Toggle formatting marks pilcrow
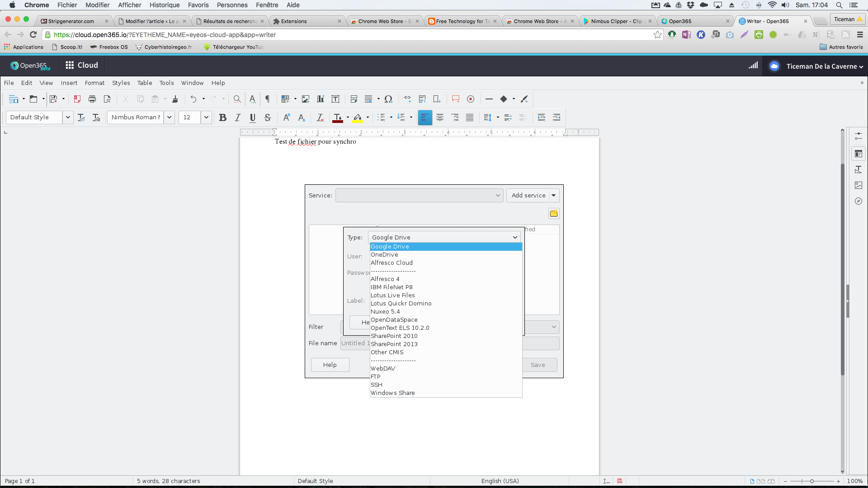 click(267, 99)
